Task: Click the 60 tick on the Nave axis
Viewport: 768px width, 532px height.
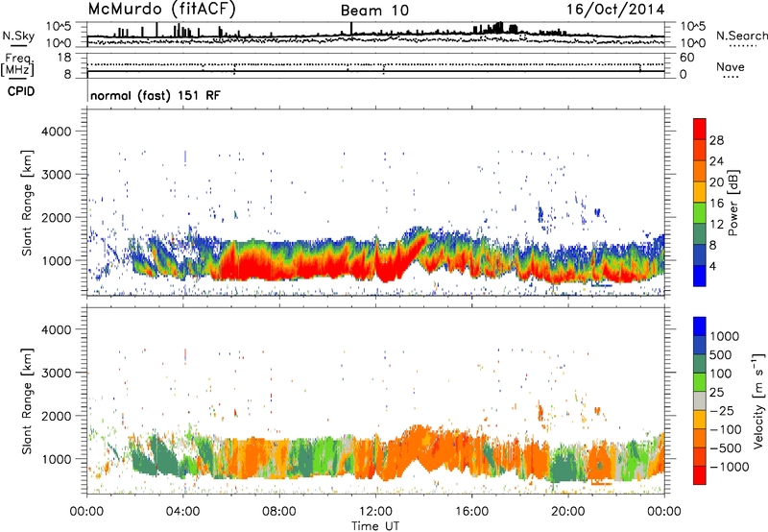Action: click(686, 58)
